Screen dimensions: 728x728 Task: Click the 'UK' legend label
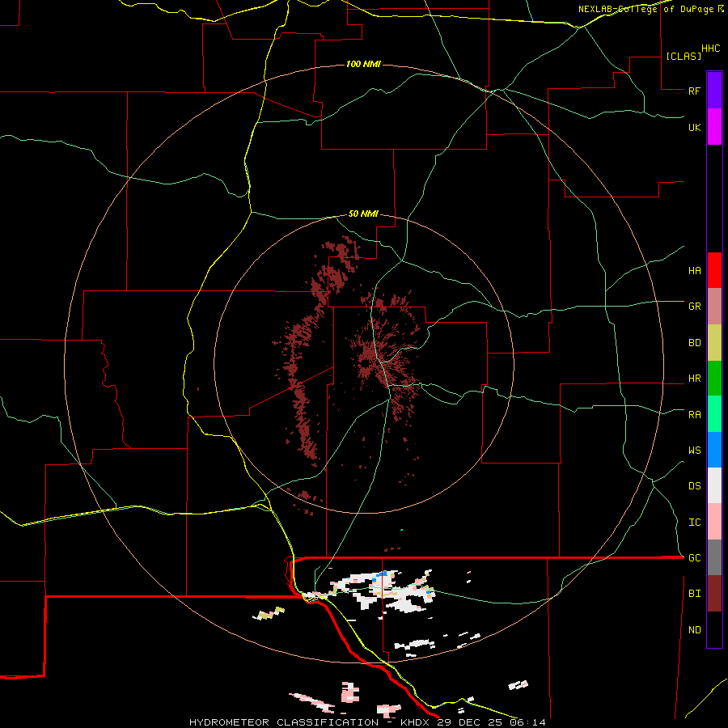click(694, 127)
